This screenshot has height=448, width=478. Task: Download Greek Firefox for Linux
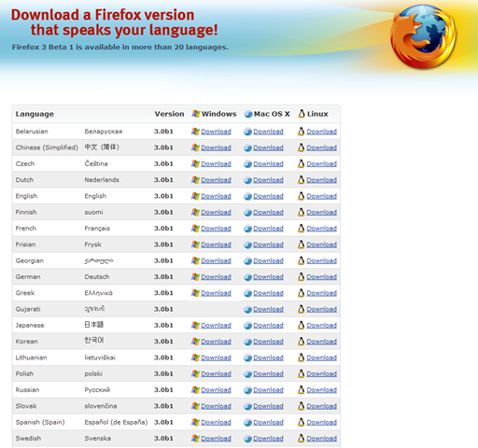click(x=321, y=293)
